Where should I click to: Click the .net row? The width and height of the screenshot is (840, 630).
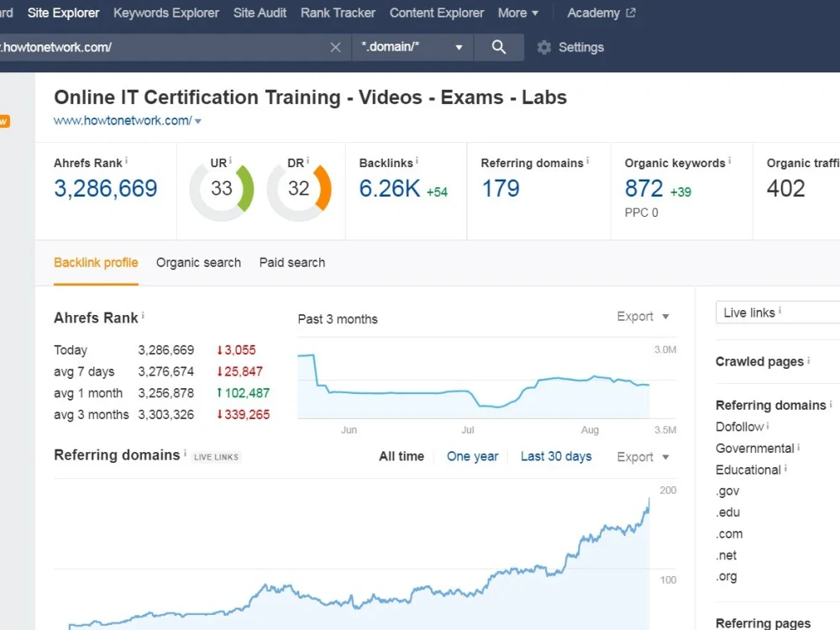726,555
